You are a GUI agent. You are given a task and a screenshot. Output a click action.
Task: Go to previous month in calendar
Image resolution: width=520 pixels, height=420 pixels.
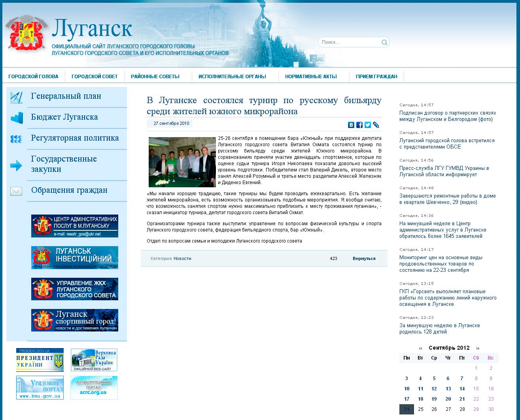(x=420, y=348)
